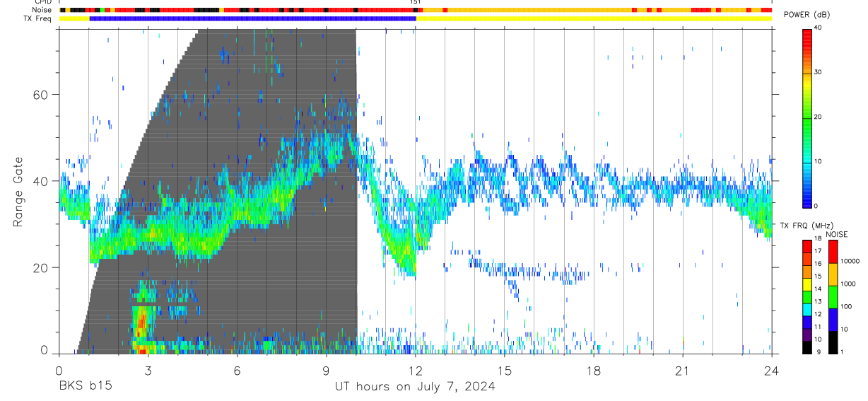Click the 15 tick label on the UT hours axis
This screenshot has height=401, width=868.
(x=504, y=371)
